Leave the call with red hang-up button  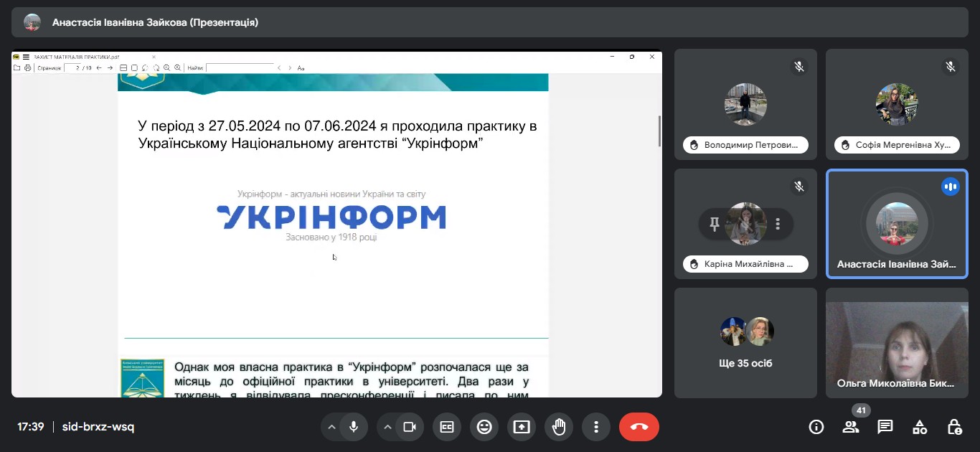pos(639,427)
